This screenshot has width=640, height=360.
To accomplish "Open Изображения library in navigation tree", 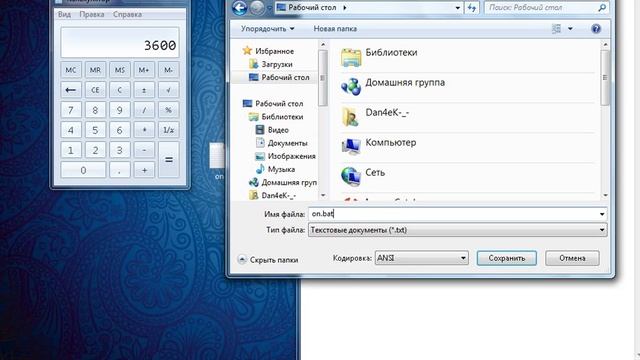I will tap(285, 156).
